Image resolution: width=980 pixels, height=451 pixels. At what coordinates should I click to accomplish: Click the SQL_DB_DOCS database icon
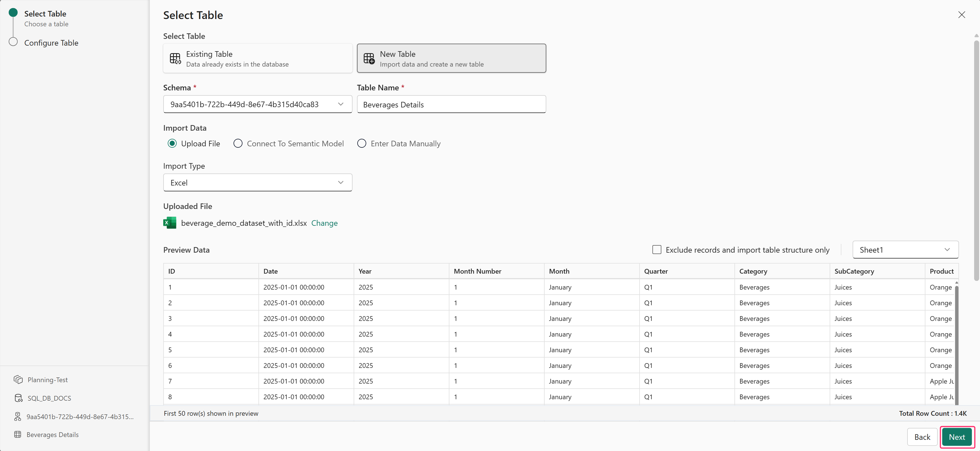pyautogui.click(x=18, y=398)
